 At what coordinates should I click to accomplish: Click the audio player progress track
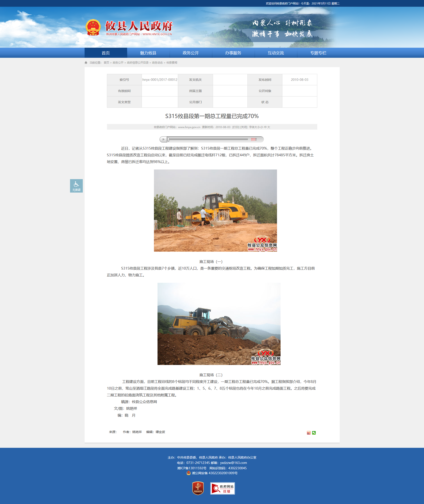(x=208, y=139)
